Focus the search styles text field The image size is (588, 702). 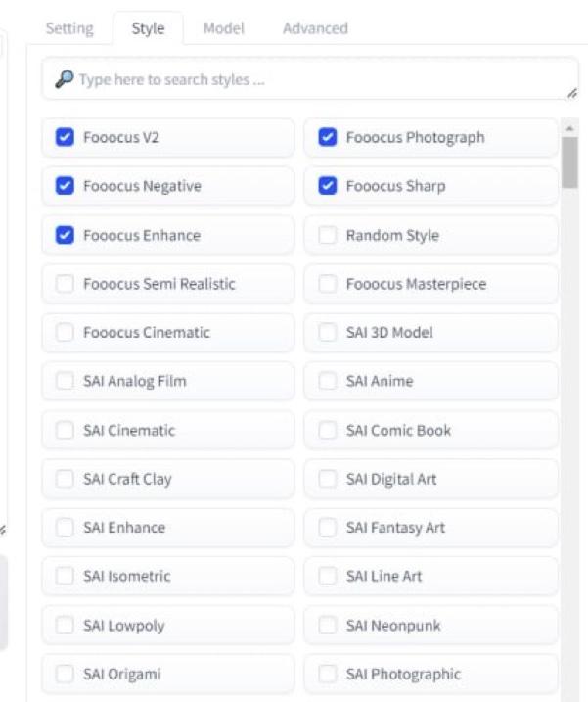[310, 78]
